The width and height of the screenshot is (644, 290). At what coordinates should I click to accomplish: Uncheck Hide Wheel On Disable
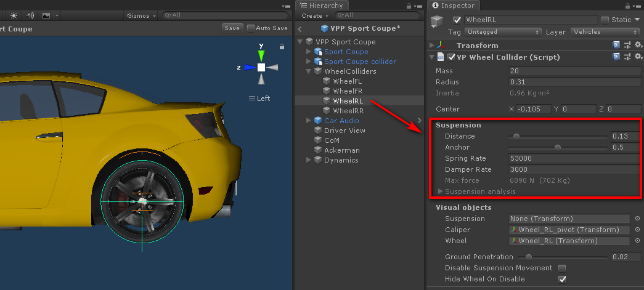click(561, 280)
